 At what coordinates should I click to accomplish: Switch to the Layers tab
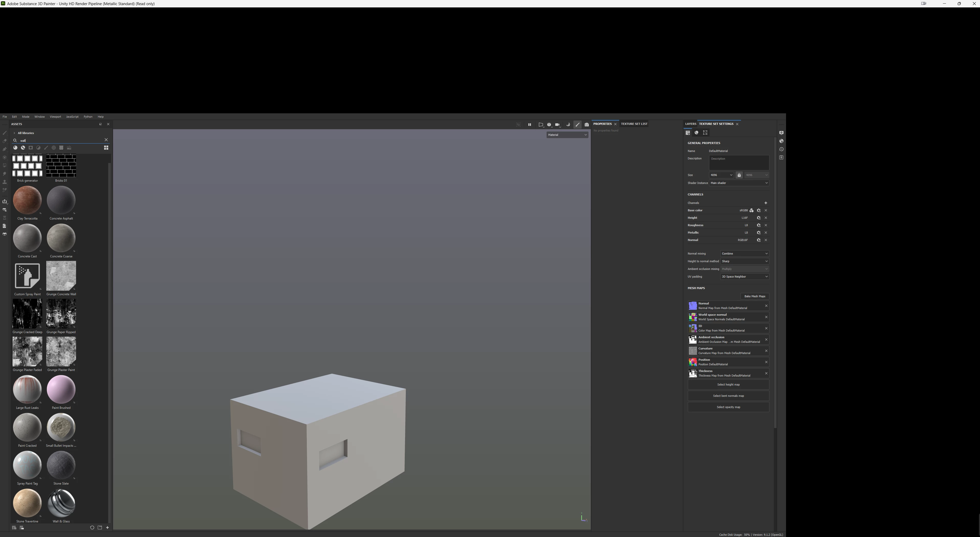pyautogui.click(x=691, y=124)
